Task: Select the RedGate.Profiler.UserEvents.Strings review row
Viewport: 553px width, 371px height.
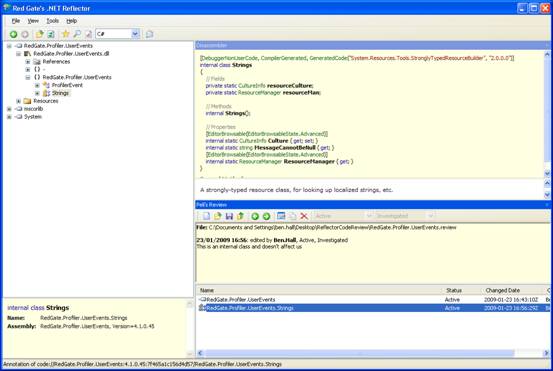Action: point(373,308)
